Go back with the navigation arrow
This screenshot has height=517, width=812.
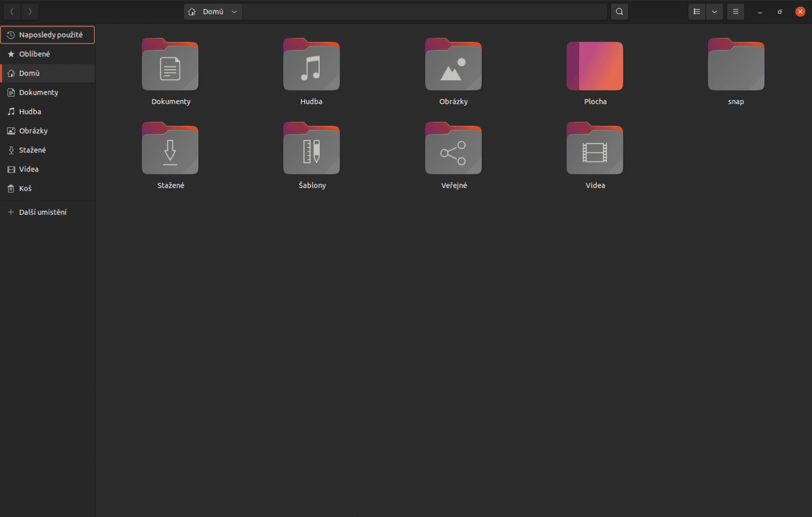(12, 11)
